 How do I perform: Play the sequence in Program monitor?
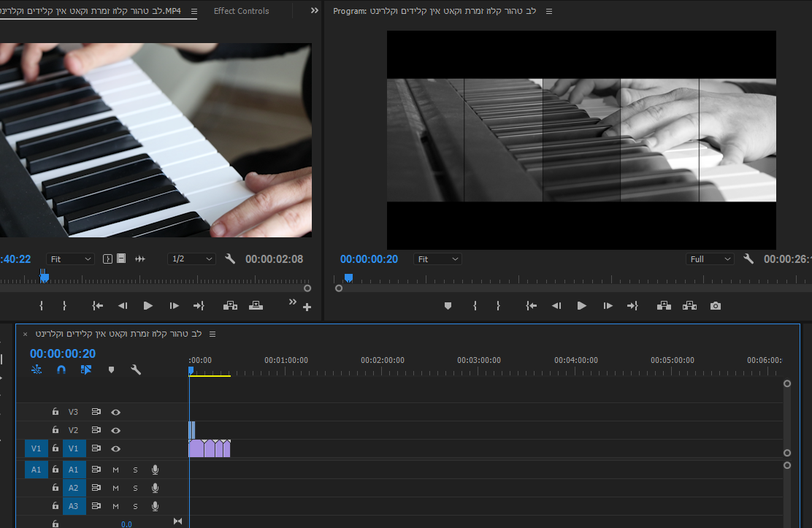coord(581,306)
